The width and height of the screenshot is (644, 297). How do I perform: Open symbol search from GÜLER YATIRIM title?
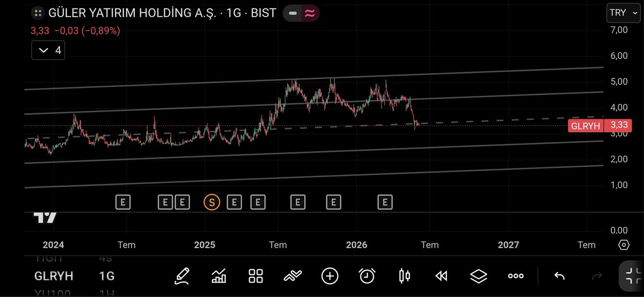point(162,13)
